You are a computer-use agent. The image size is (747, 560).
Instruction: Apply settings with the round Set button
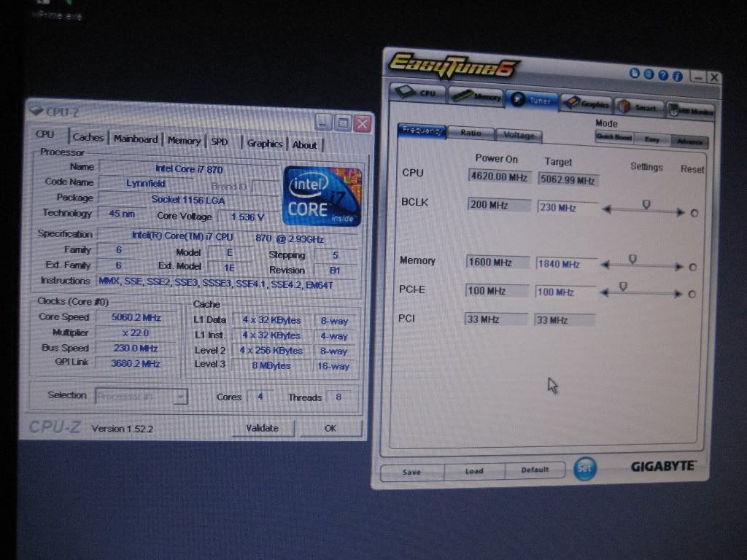tap(584, 468)
